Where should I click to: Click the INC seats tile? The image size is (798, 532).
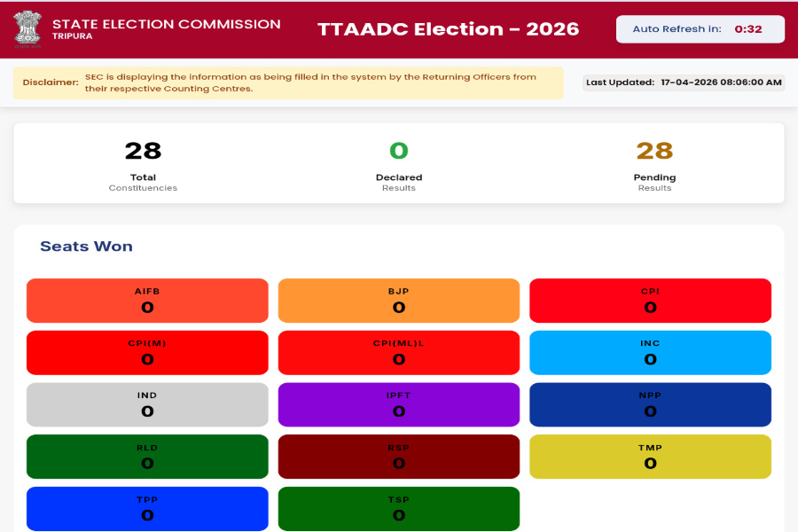pos(651,352)
